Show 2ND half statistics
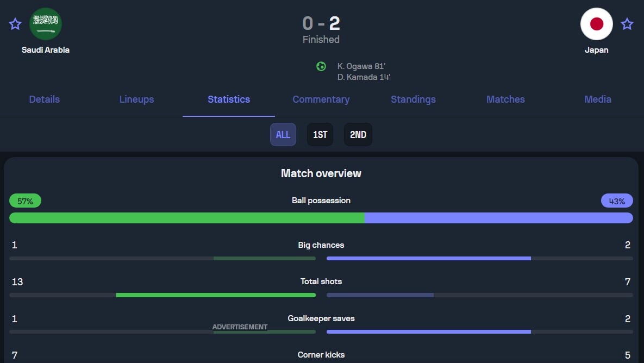 (358, 135)
